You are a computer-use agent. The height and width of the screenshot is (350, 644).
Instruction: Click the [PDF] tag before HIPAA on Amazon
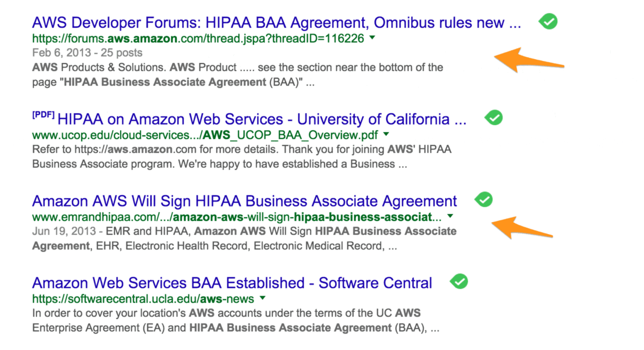tap(43, 116)
